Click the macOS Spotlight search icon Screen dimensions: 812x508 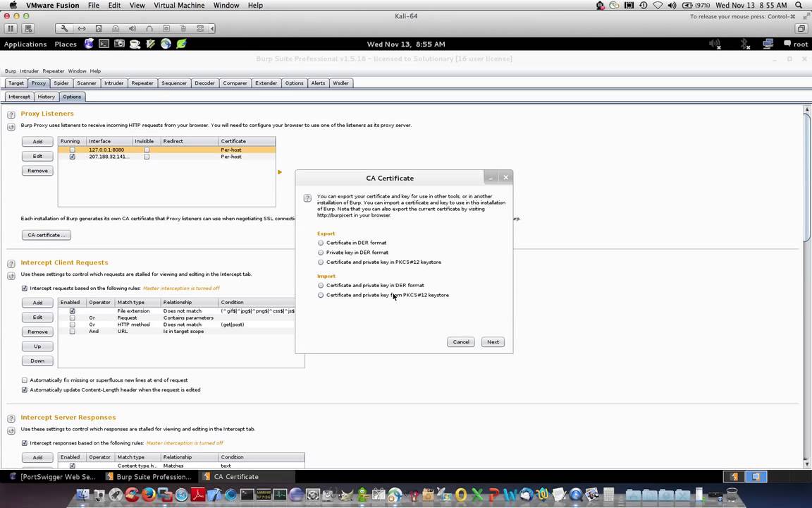(x=799, y=5)
